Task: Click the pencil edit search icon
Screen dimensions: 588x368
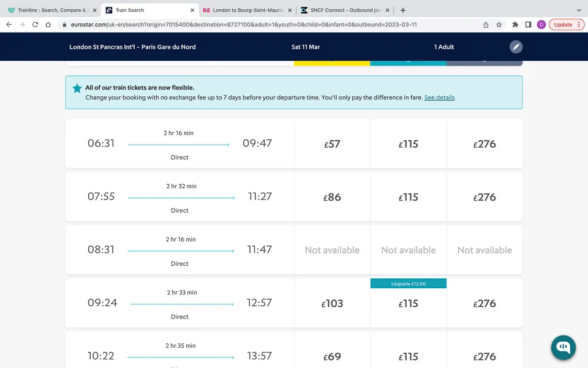Action: [x=516, y=47]
